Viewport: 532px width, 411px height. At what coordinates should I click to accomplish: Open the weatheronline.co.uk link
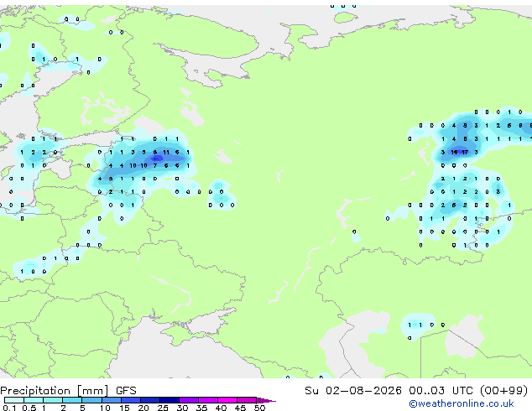(x=462, y=403)
